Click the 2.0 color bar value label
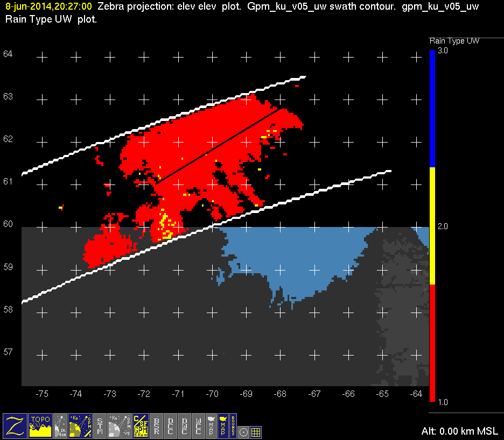 click(443, 226)
